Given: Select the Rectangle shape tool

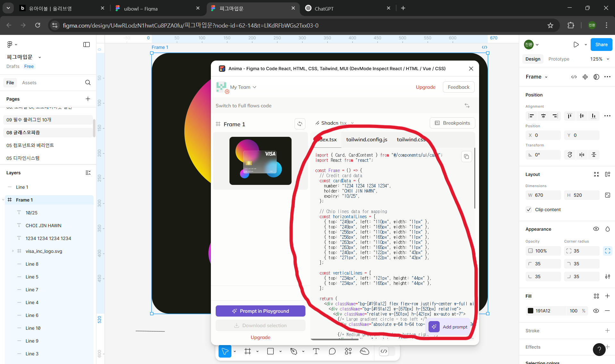Looking at the screenshot, I should (270, 352).
